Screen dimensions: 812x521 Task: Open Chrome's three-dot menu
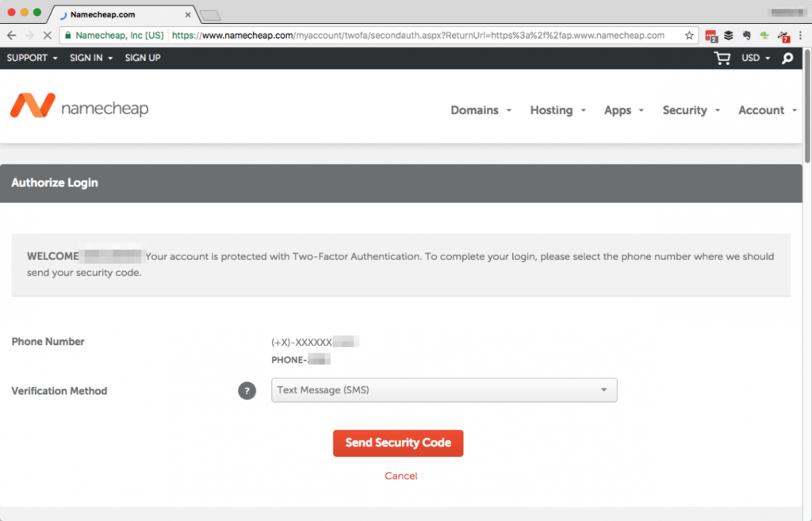tap(801, 35)
